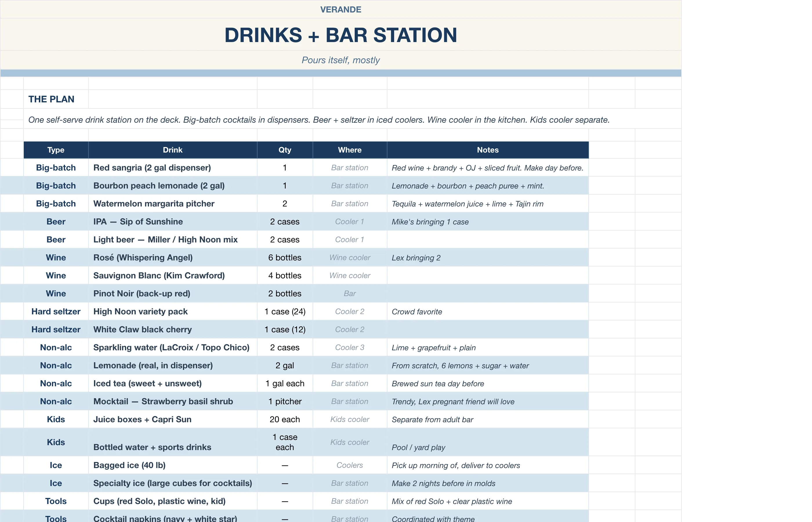Click the THE PLAN heading cell
Screen dimensions: 812x522
(x=56, y=99)
